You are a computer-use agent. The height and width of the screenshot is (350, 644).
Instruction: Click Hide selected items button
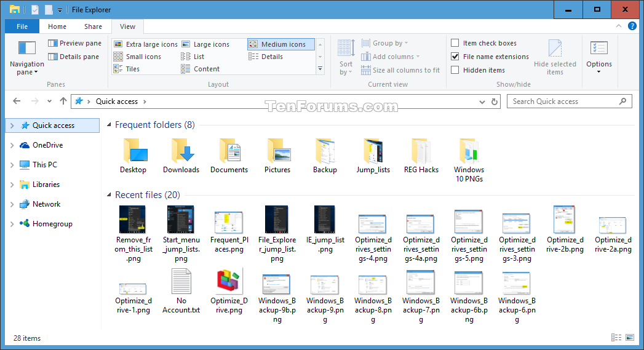tap(555, 57)
